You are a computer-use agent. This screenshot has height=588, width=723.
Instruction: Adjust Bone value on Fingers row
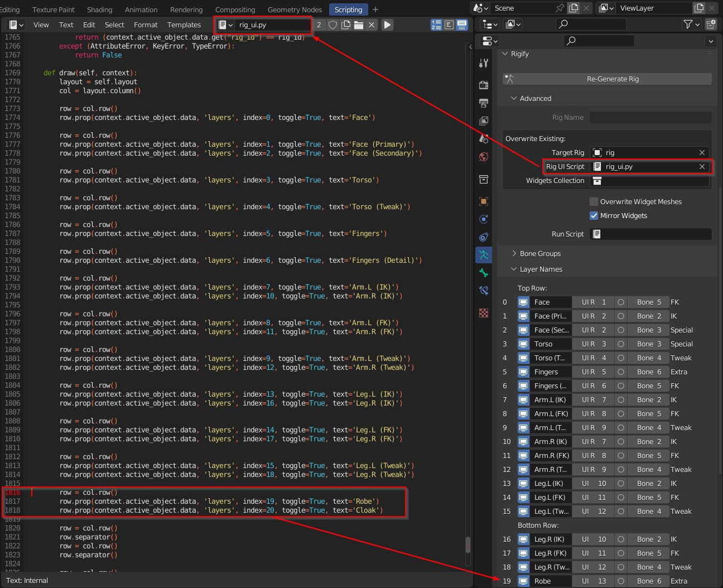pyautogui.click(x=648, y=372)
